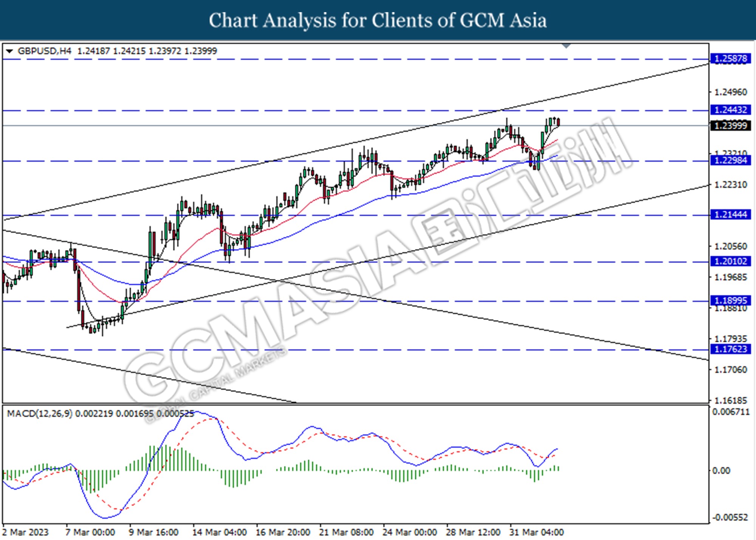The image size is (756, 540).
Task: Click the 1.16185 price scale value
Action: click(730, 400)
